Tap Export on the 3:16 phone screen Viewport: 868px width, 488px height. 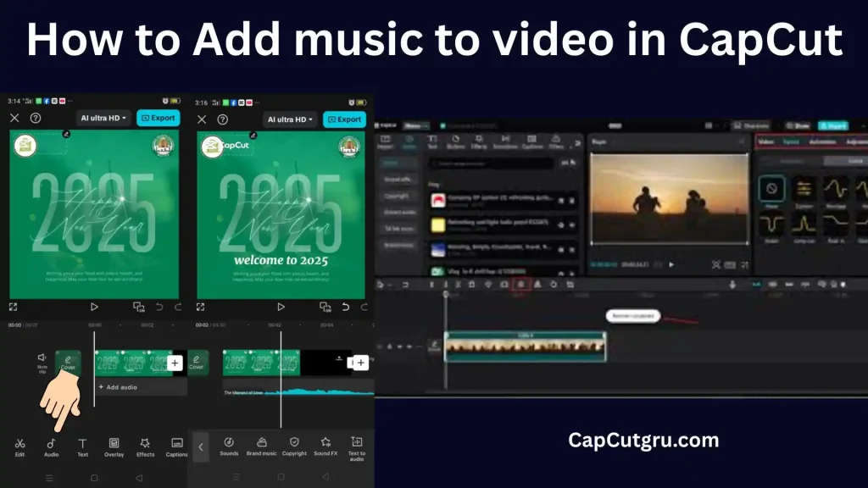coord(344,119)
